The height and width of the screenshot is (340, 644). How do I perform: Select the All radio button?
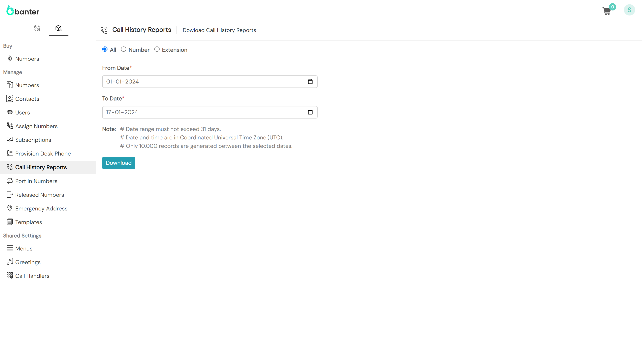point(105,49)
